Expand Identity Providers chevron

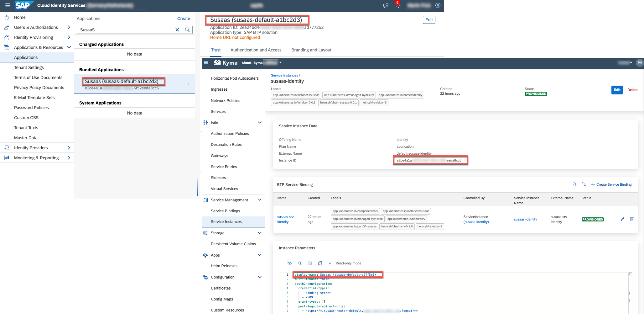pos(69,148)
